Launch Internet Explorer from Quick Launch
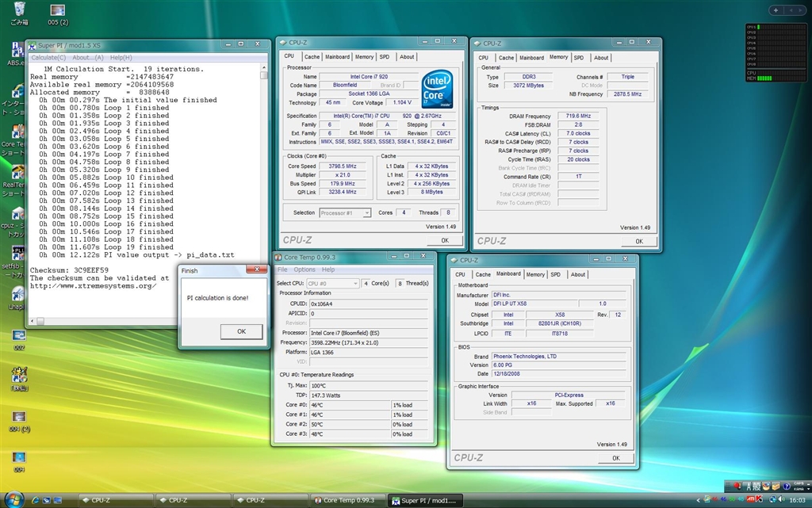The height and width of the screenshot is (508, 812). click(34, 500)
